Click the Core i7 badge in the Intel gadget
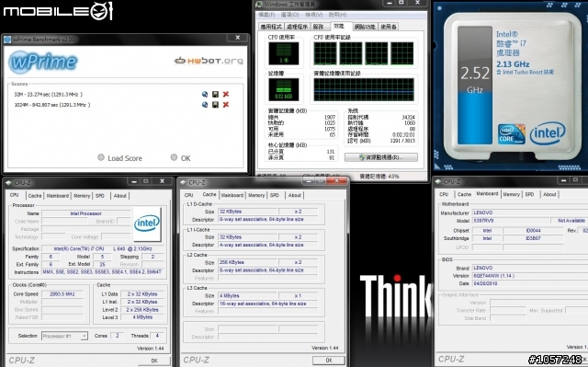 coord(511,134)
